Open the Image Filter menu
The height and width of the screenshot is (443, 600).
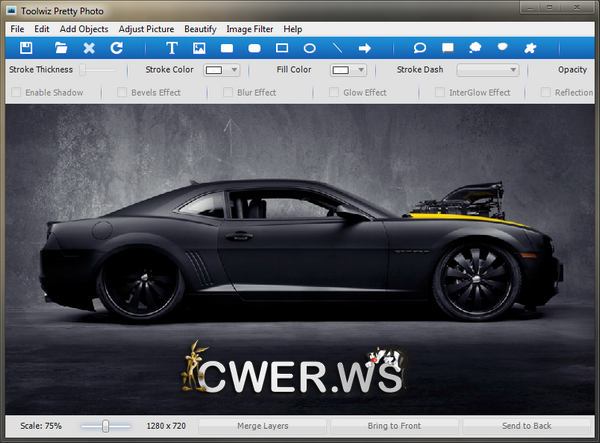(x=250, y=29)
